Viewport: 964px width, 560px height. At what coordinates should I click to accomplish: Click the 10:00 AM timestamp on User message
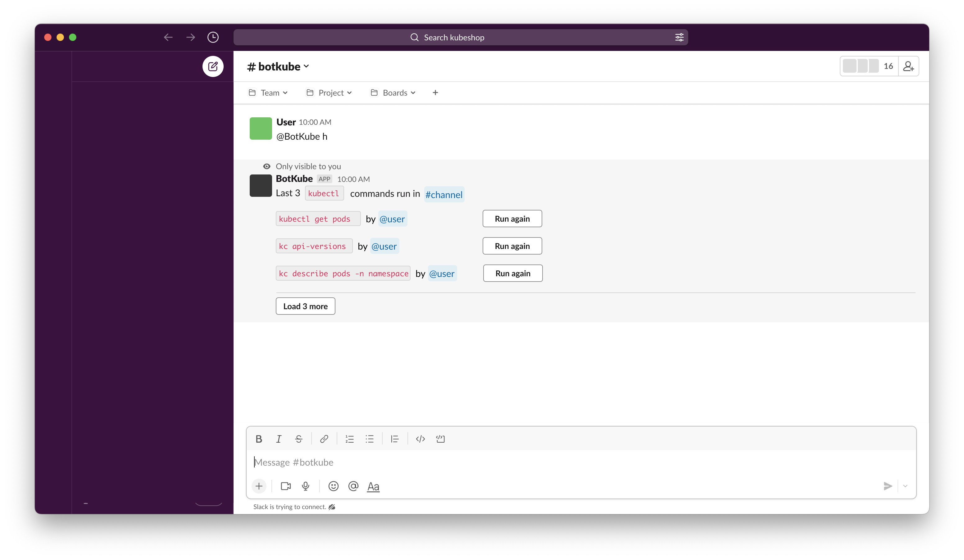tap(315, 122)
